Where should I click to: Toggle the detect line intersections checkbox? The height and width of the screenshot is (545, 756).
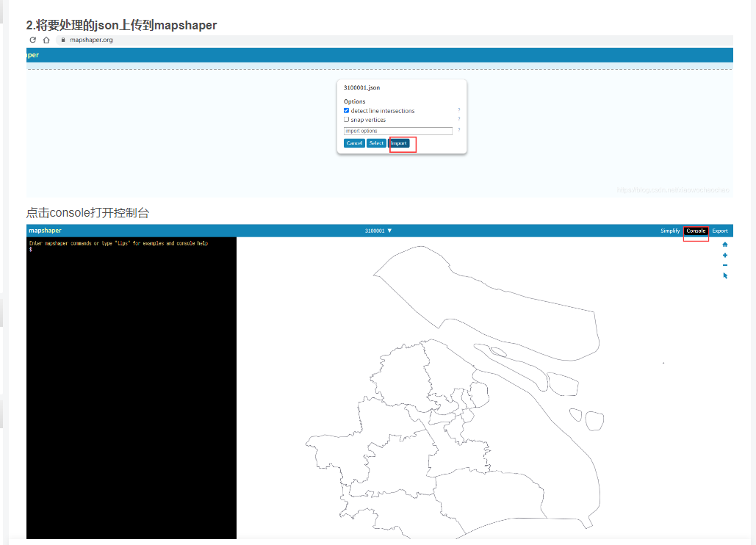tap(346, 110)
